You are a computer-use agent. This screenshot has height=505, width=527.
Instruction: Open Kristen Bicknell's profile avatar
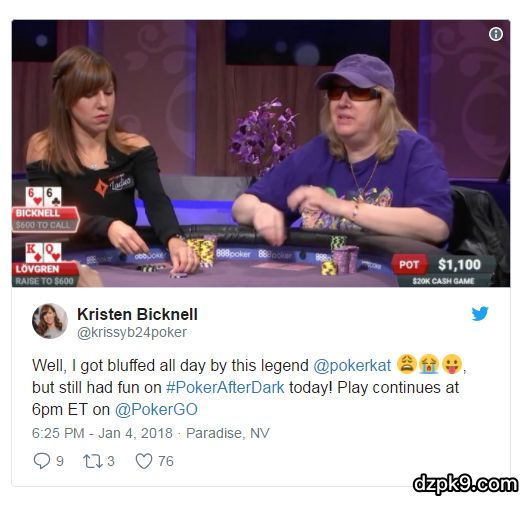50,321
